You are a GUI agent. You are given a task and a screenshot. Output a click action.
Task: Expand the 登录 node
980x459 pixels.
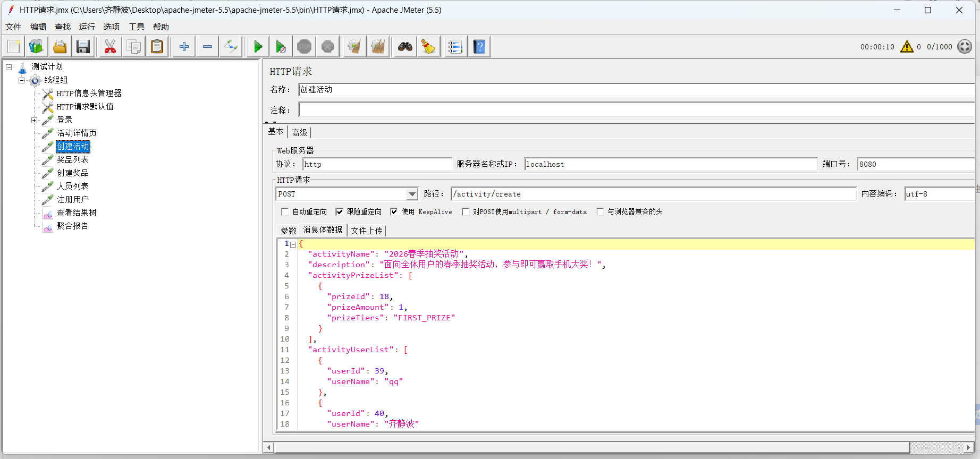[35, 120]
